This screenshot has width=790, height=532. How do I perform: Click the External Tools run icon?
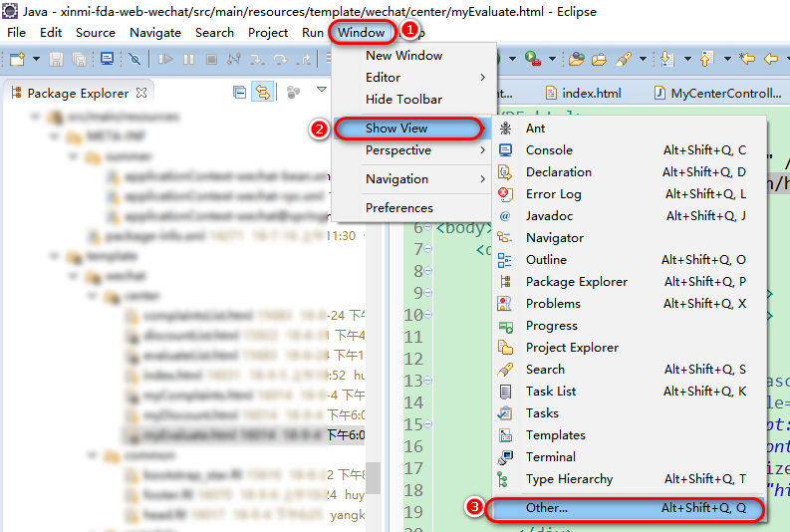click(533, 59)
